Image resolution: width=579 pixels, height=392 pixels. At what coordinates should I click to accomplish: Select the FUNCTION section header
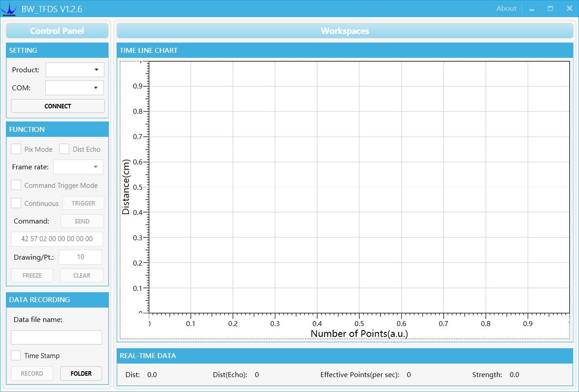(57, 129)
